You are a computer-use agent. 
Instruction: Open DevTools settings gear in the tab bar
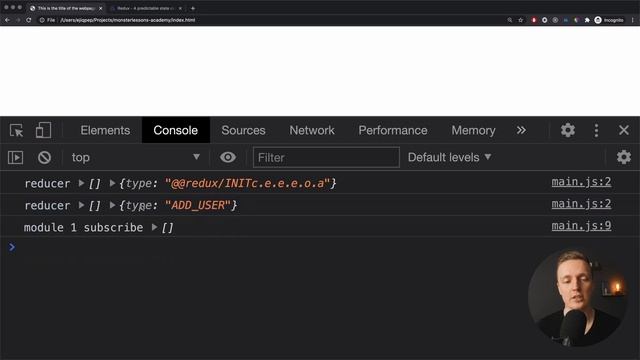(567, 131)
